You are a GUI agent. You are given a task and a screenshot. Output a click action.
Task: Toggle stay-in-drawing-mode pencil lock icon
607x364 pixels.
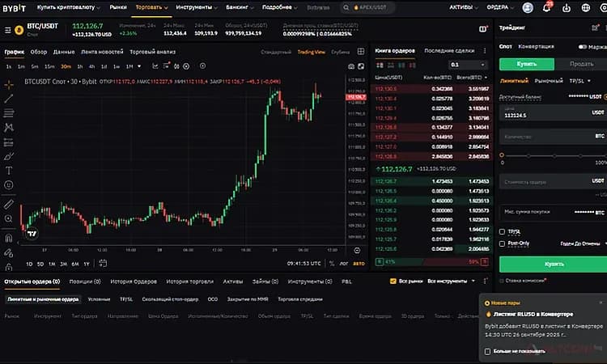point(9,253)
